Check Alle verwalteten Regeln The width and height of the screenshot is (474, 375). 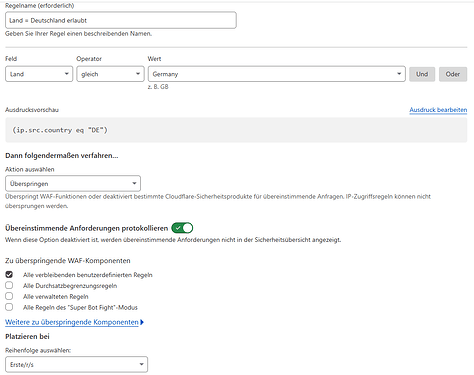pyautogui.click(x=9, y=296)
